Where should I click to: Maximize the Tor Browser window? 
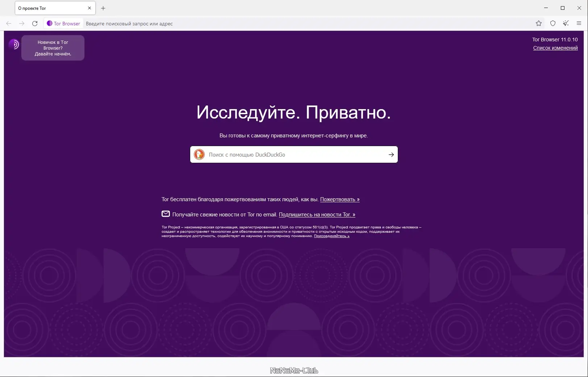click(x=563, y=8)
